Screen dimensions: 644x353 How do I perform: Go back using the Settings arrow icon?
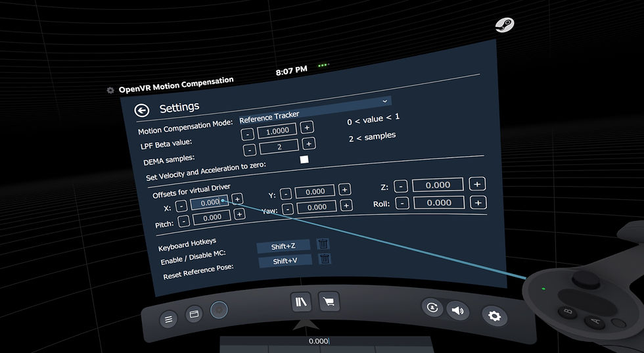[141, 110]
